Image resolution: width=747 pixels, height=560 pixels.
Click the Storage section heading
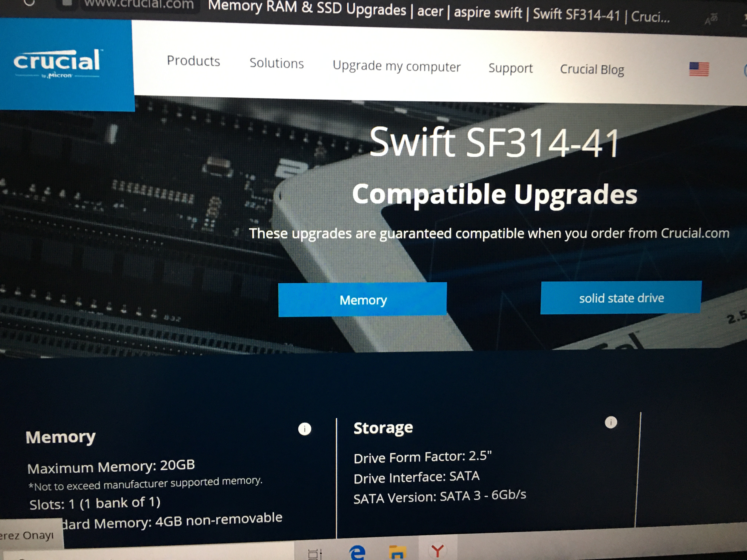point(383,428)
